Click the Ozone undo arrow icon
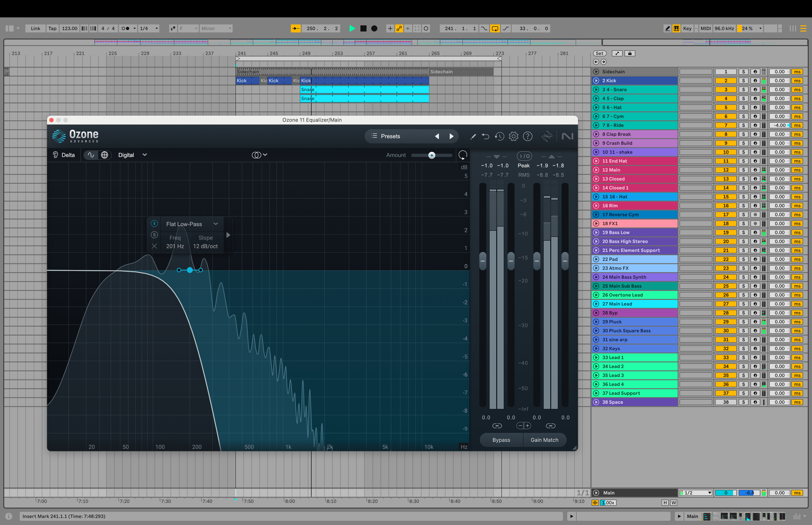Viewport: 812px width, 525px height. [x=485, y=136]
